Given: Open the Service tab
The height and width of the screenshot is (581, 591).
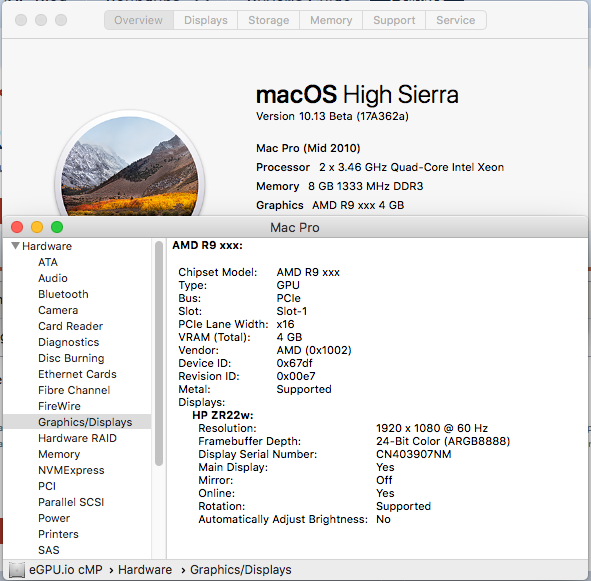Looking at the screenshot, I should pos(456,20).
